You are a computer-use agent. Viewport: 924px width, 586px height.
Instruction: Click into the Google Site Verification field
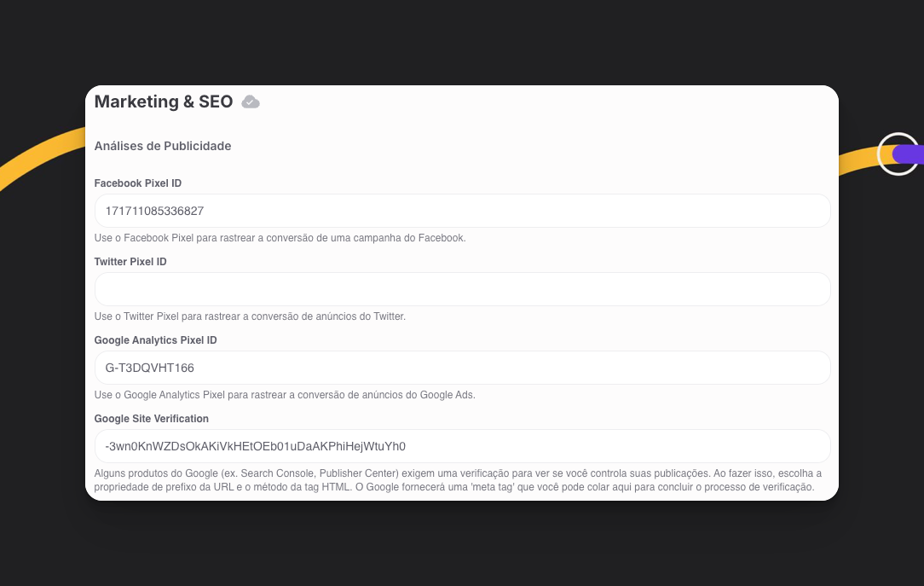point(462,446)
